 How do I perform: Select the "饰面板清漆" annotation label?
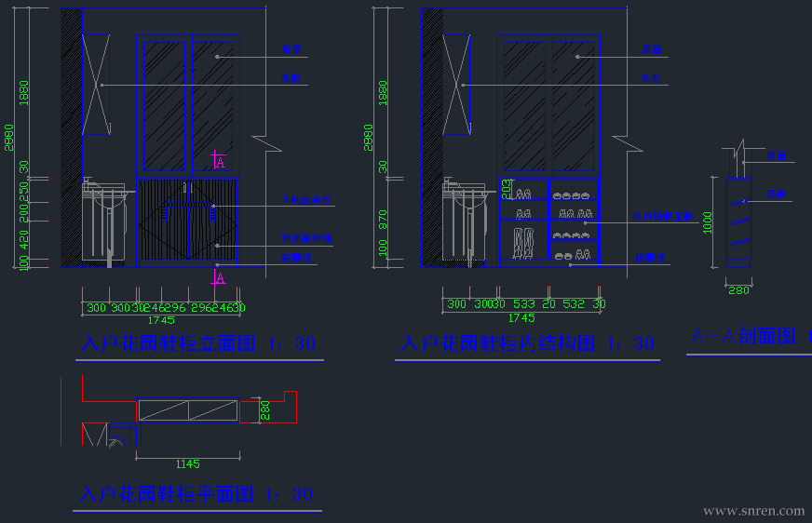[306, 238]
